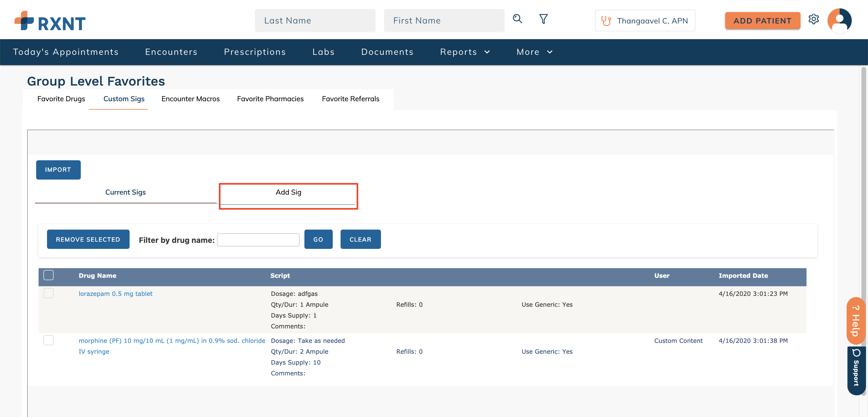
Task: Open the Support chat side tab
Action: pos(856,370)
